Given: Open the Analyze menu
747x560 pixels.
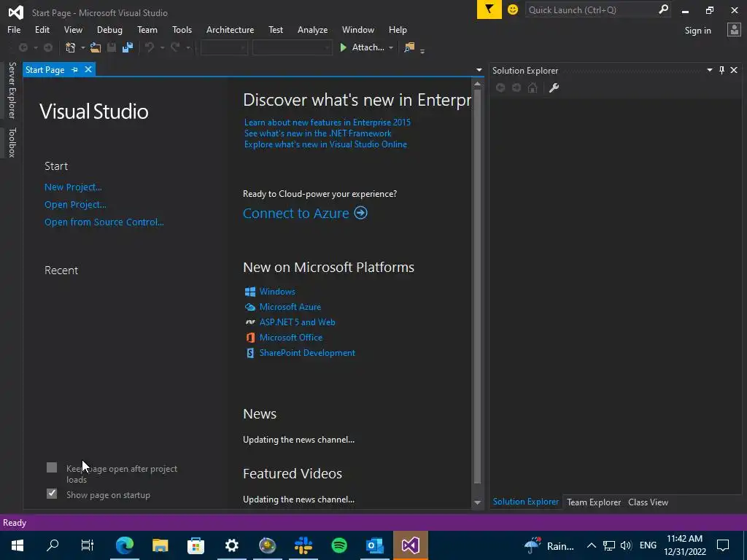Looking at the screenshot, I should [312, 29].
